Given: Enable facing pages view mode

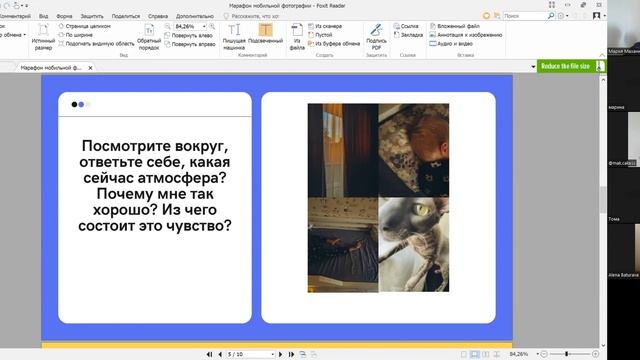Looking at the screenshot, I should tap(485, 354).
